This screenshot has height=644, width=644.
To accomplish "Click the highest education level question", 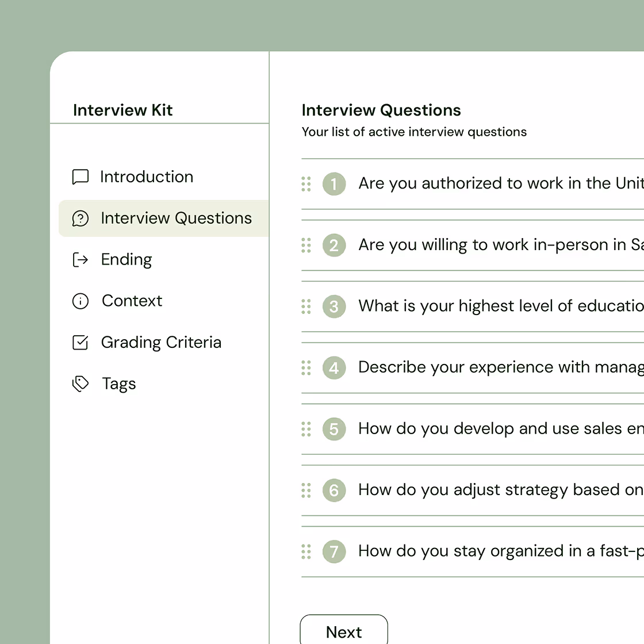I will click(494, 306).
